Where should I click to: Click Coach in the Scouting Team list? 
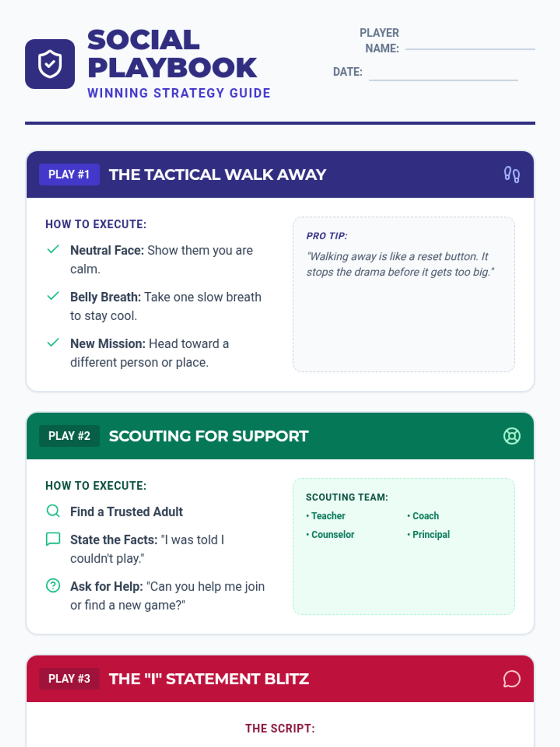pos(423,516)
